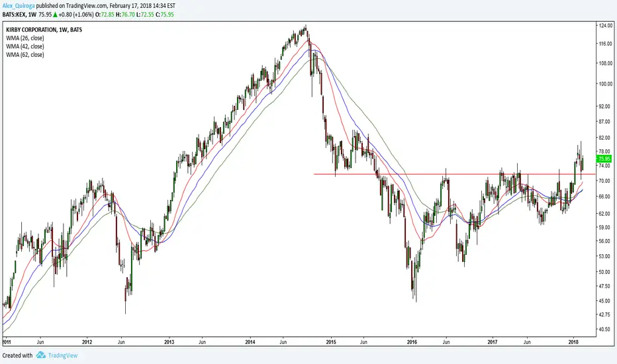The width and height of the screenshot is (617, 364).
Task: Click the TradingView logo icon
Action: (40, 355)
